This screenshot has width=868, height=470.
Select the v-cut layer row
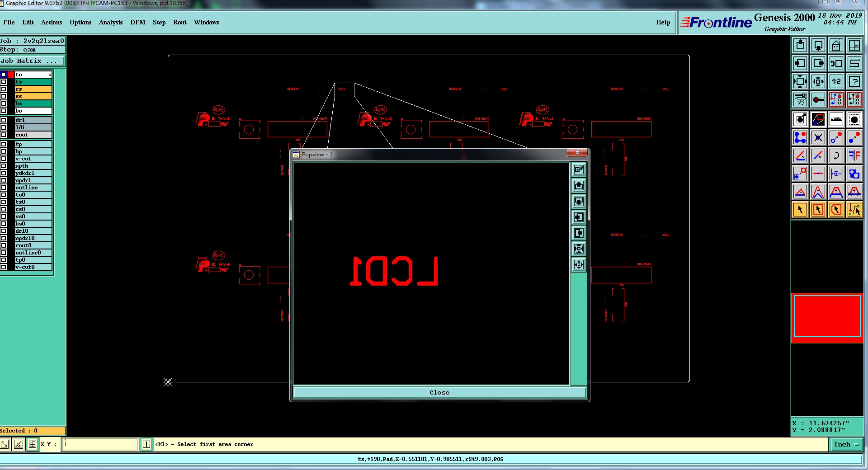click(x=33, y=159)
